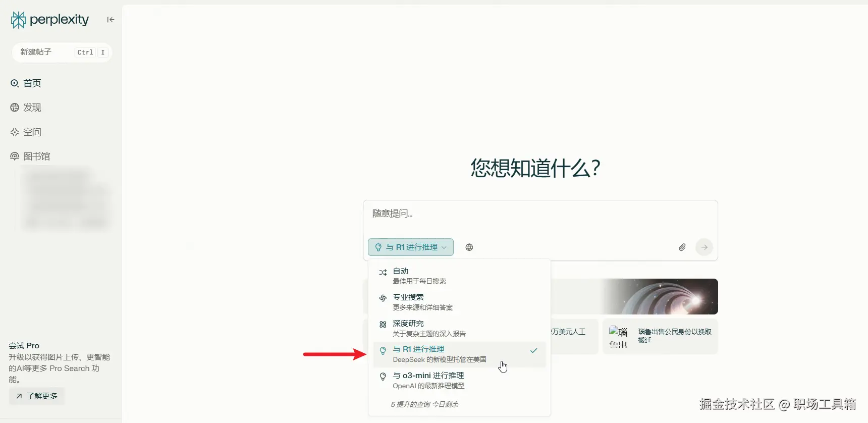Click the shuffle icon next to 自动
This screenshot has height=423, width=868.
click(x=383, y=273)
